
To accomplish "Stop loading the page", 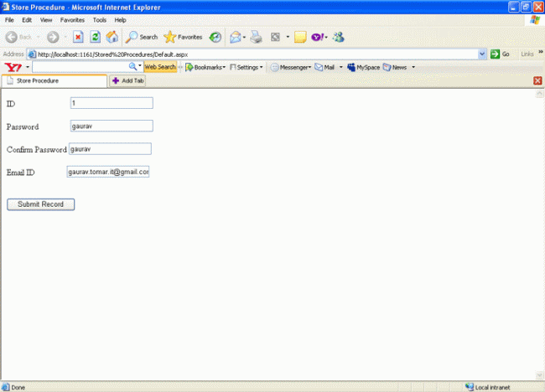I will [78, 37].
